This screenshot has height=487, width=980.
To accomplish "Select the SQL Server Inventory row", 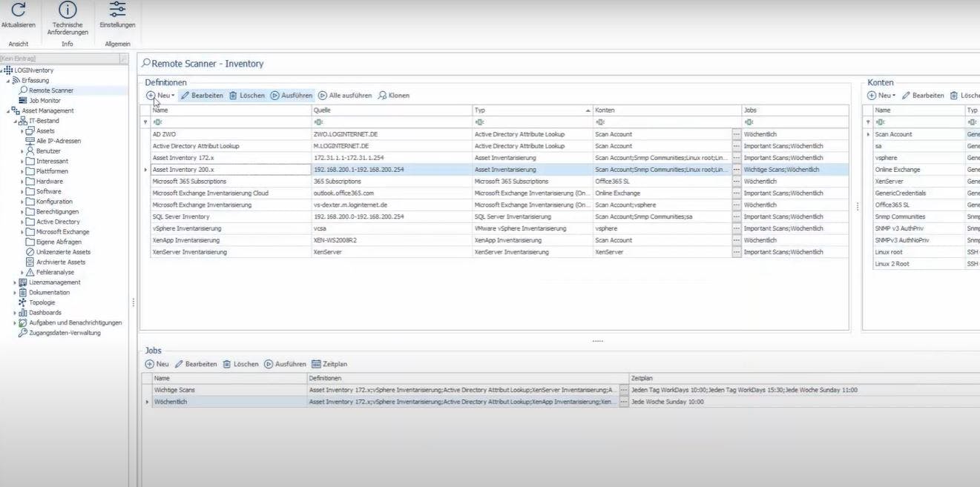I will point(494,216).
